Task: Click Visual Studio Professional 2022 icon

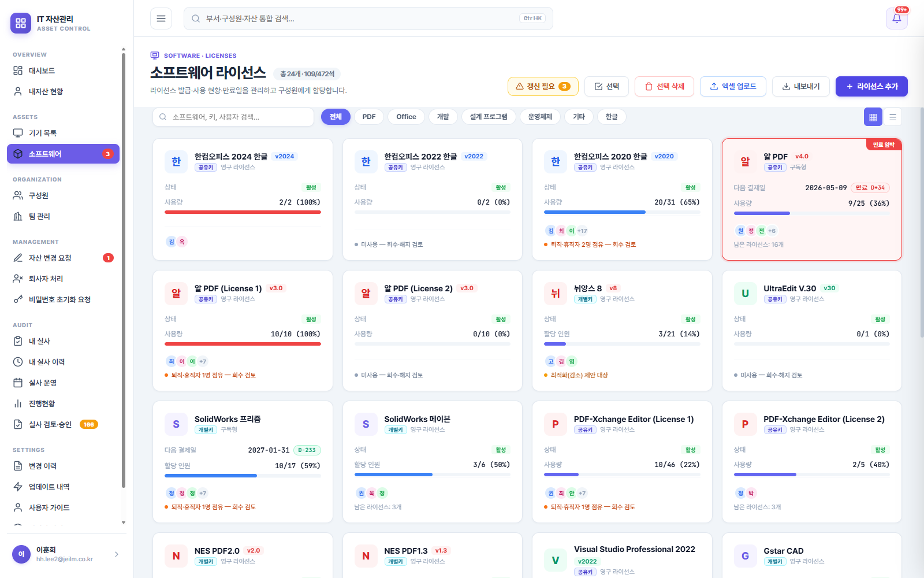Action: tap(556, 560)
